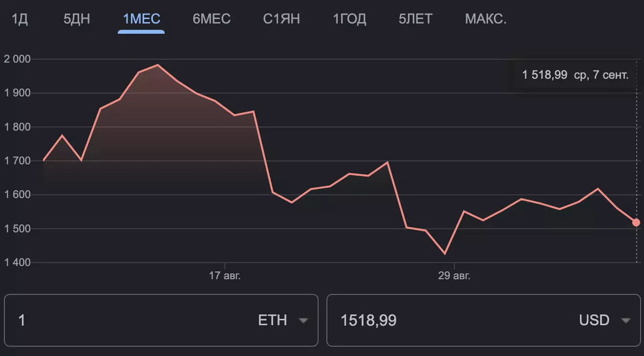Expand the ETH currency dropdown arrow
Screen dimensions: 644x356
tap(303, 321)
